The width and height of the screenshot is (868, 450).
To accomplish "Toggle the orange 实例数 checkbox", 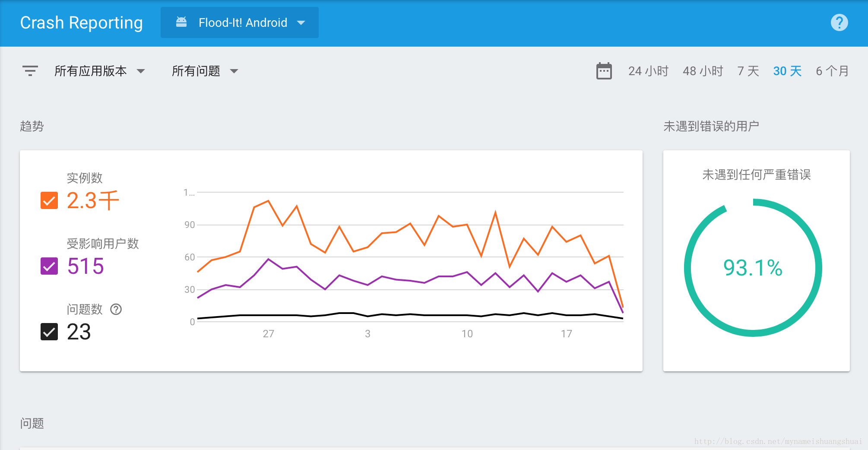I will pyautogui.click(x=49, y=200).
